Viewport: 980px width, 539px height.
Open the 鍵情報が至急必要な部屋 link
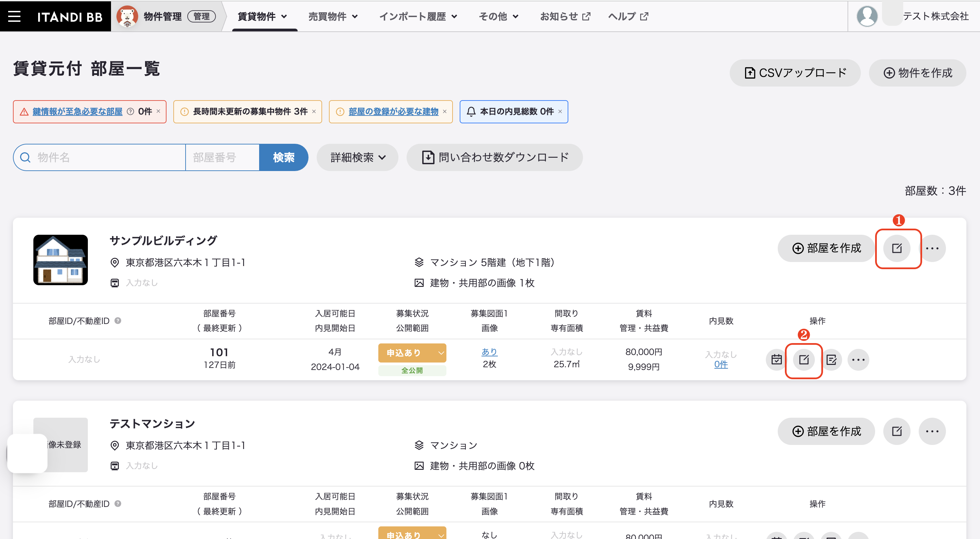click(77, 111)
